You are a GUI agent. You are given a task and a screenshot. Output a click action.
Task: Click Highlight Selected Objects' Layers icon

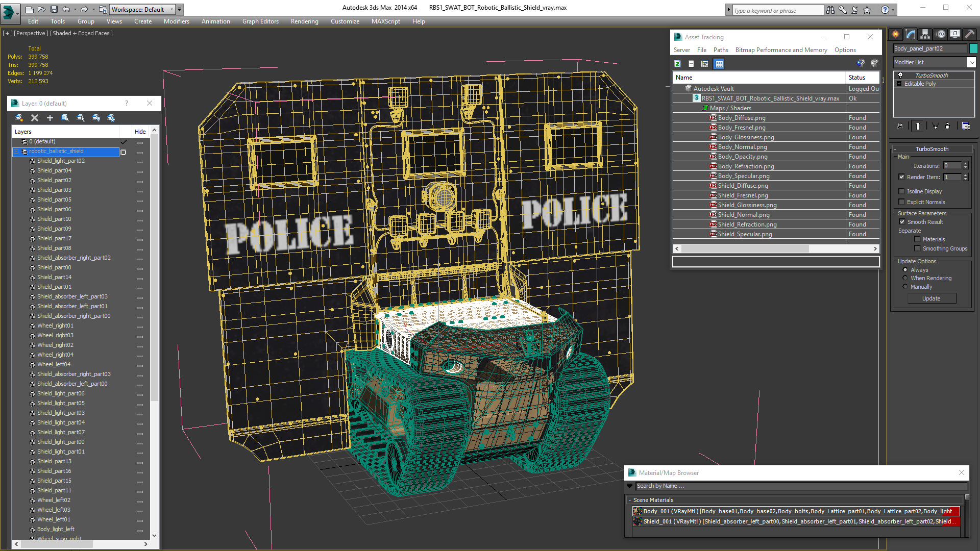coord(81,118)
